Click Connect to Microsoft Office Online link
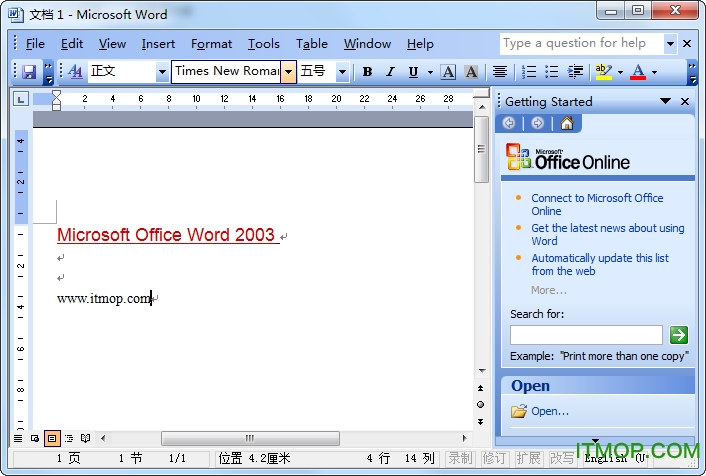 597,204
